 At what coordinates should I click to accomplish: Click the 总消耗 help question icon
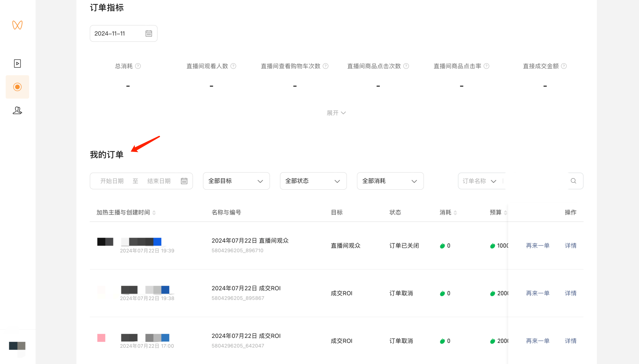tap(138, 66)
